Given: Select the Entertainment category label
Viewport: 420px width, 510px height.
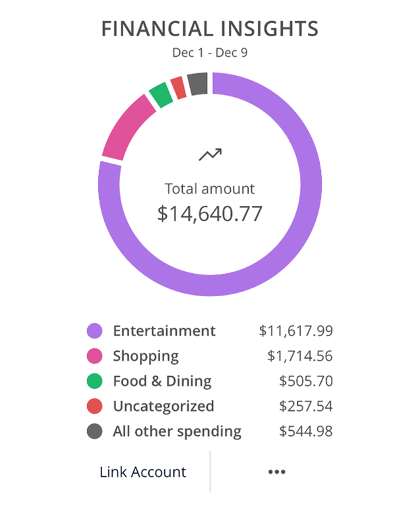Looking at the screenshot, I should coord(164,331).
